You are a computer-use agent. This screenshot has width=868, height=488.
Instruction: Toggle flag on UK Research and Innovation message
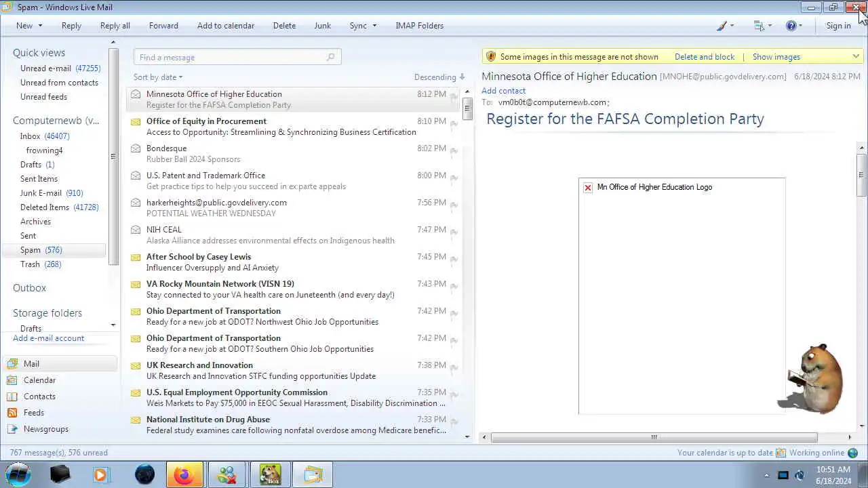[x=454, y=367]
